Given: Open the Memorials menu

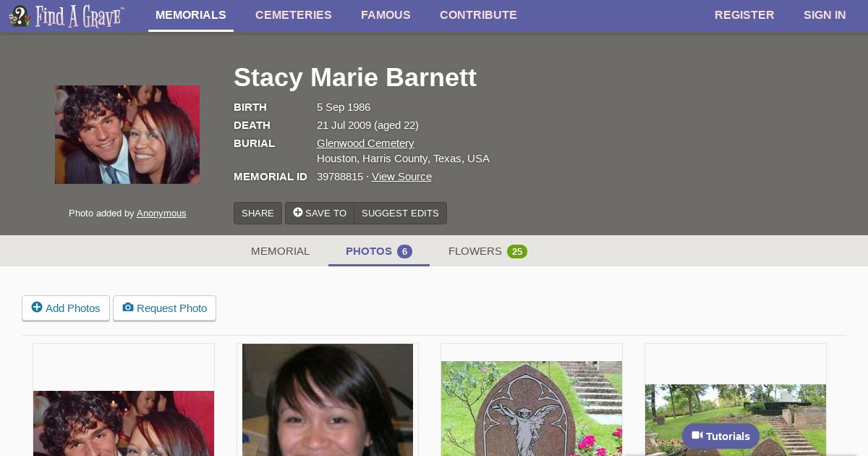Looking at the screenshot, I should coord(191,15).
